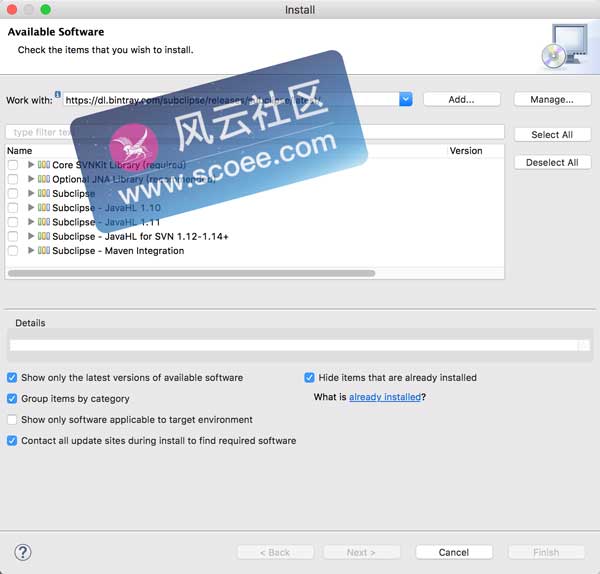Expand the Subclipse JavaHL 1.10 category
Screen dimensions: 600x574
click(x=31, y=208)
